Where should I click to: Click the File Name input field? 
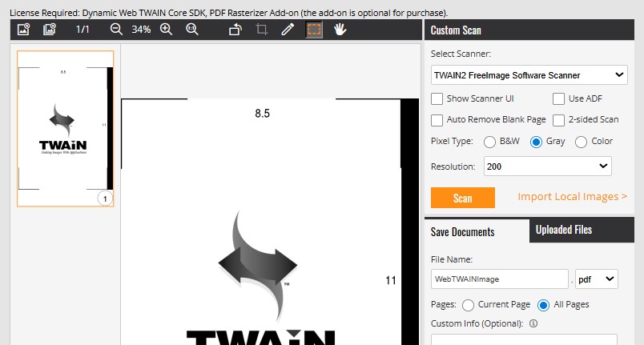[x=500, y=279]
